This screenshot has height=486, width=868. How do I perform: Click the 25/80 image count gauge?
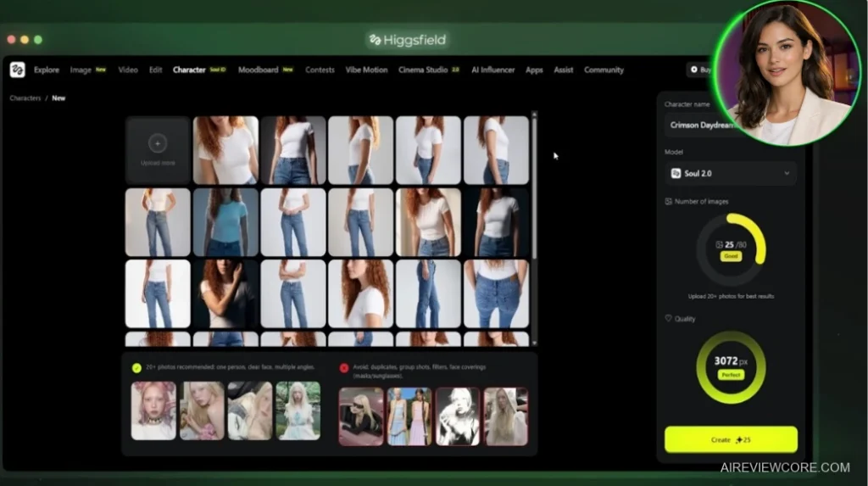coord(731,249)
